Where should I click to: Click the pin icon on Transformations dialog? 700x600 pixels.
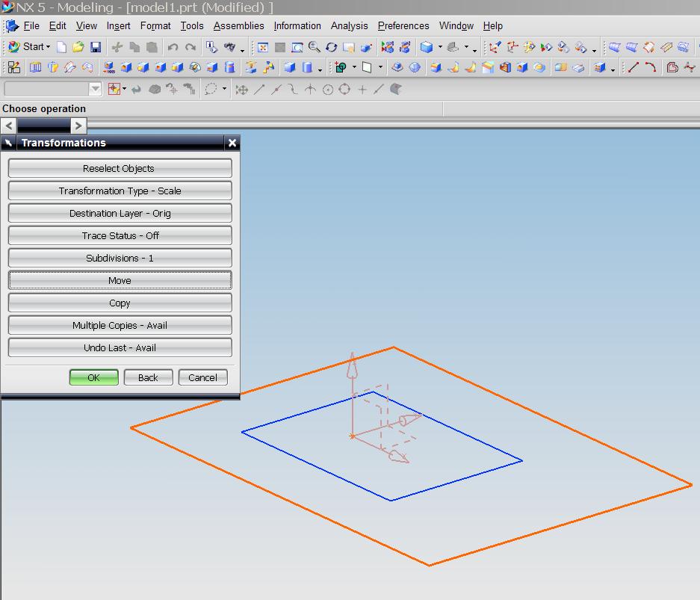point(9,143)
